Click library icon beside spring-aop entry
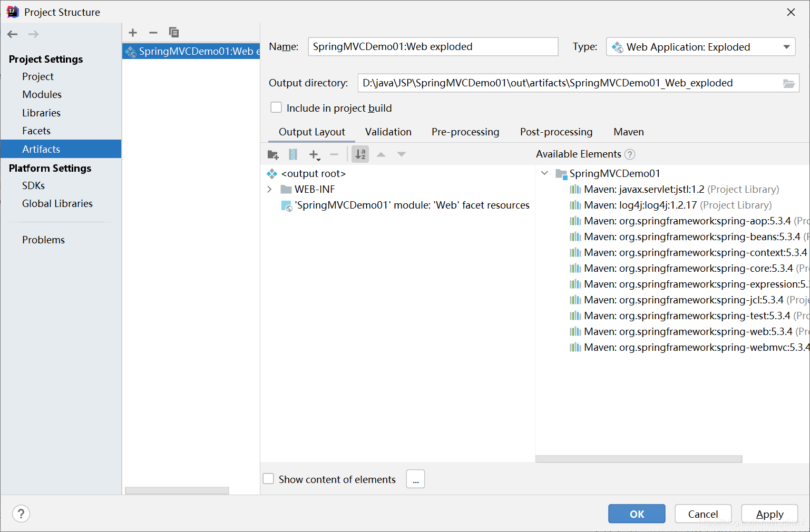This screenshot has height=532, width=810. [x=575, y=221]
